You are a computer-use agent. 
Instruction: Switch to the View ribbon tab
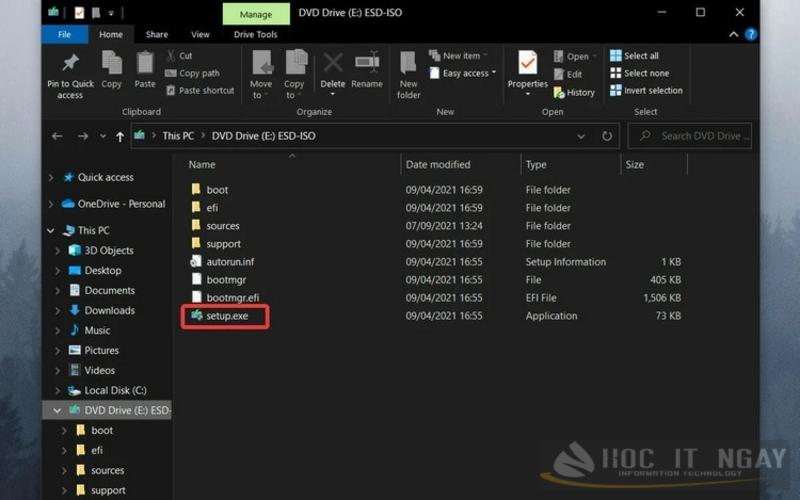tap(200, 34)
